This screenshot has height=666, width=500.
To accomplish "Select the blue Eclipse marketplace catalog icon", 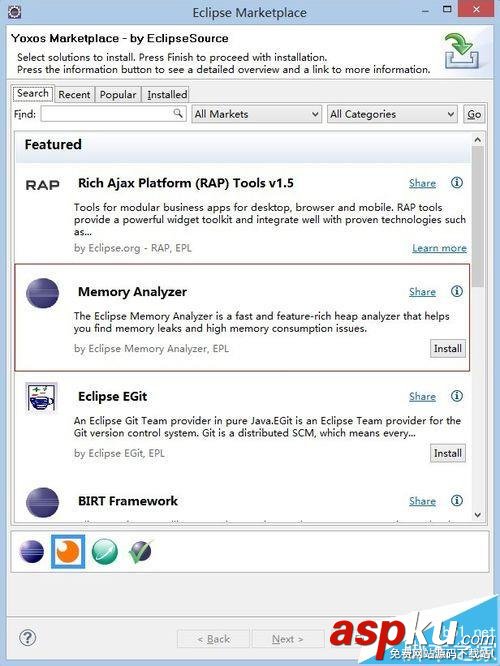I will pyautogui.click(x=32, y=552).
